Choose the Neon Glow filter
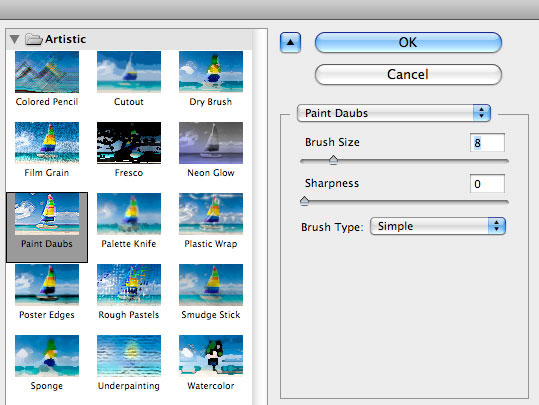 click(211, 143)
